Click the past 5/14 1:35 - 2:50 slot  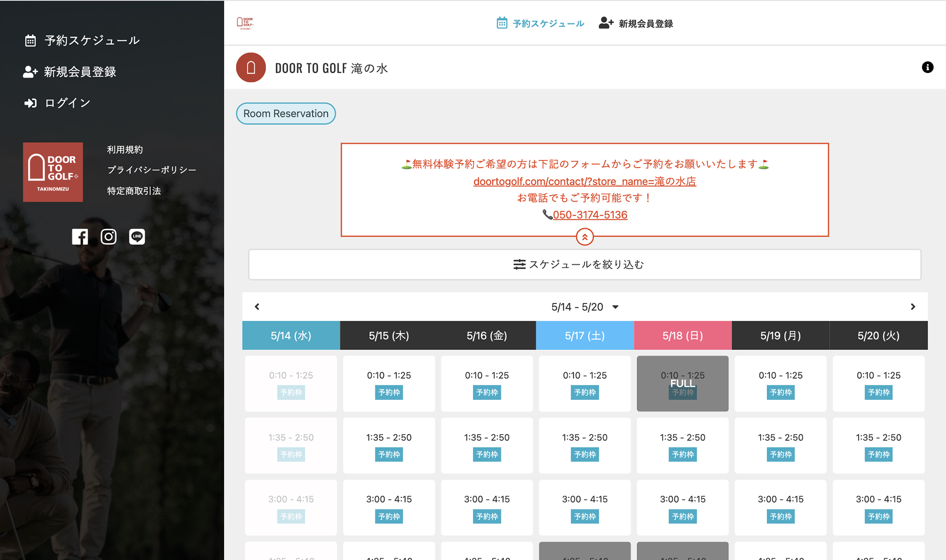coord(291,446)
